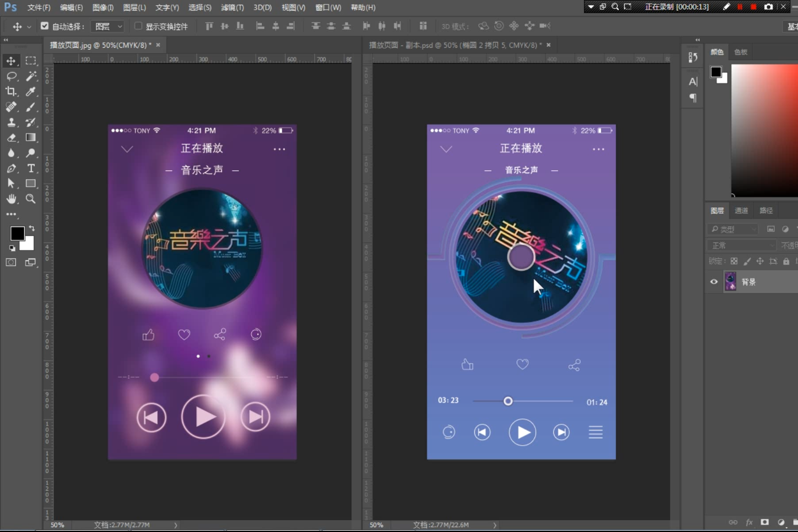This screenshot has height=532, width=798.
Task: Select the Gradient tool
Action: (x=31, y=138)
